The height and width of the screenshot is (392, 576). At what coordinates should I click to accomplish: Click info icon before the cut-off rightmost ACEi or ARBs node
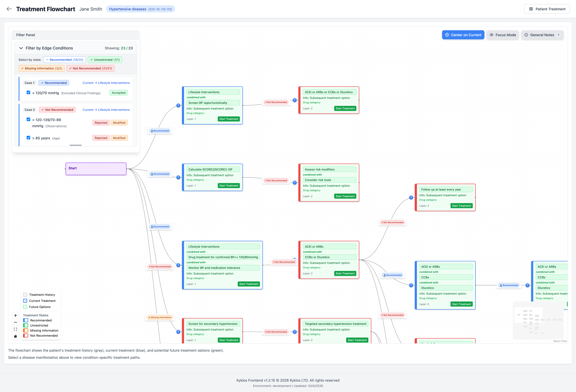coord(528,285)
